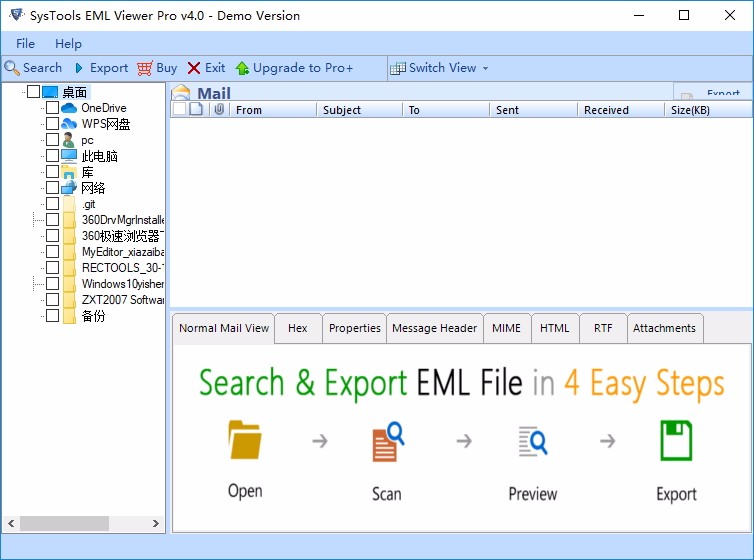This screenshot has width=754, height=560.
Task: Click the green Export floppy disk icon
Action: click(676, 440)
